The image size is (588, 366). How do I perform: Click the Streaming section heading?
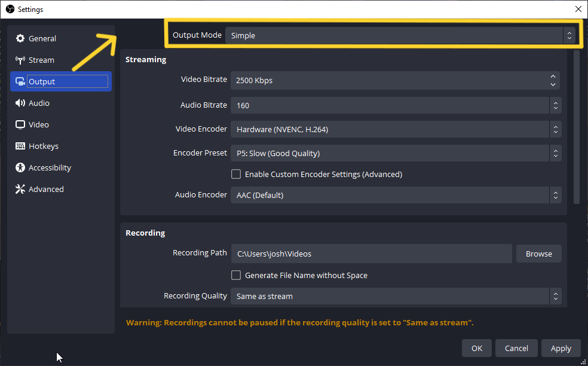point(146,59)
